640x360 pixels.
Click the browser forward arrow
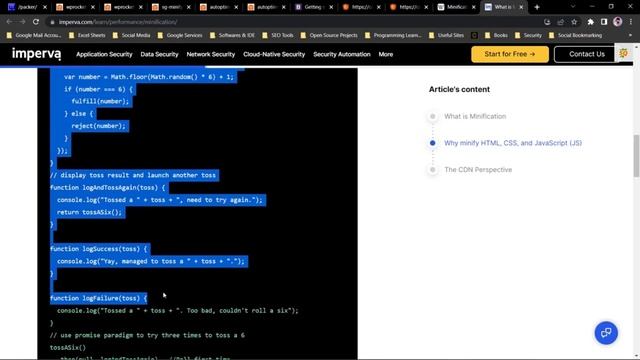tap(22, 22)
